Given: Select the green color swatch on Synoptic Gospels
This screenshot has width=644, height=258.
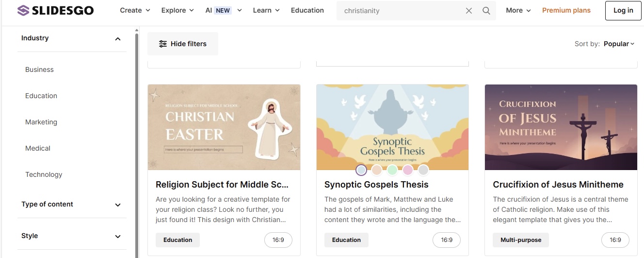Looking at the screenshot, I should 392,170.
